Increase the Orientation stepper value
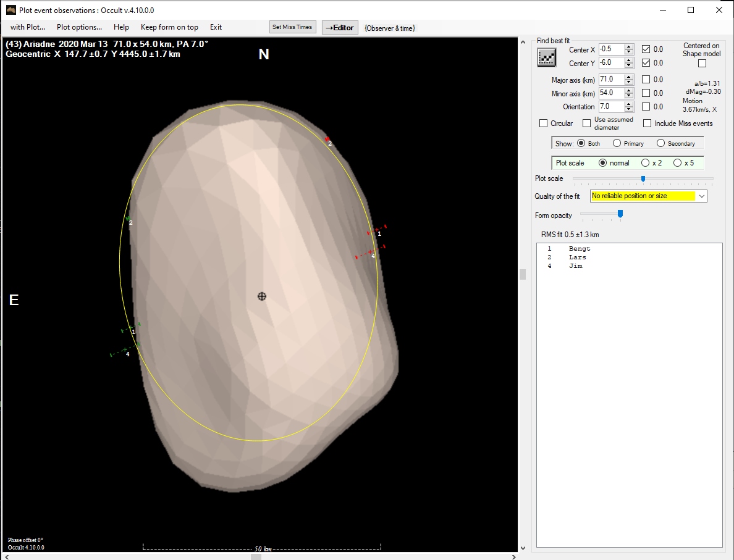Viewport: 734px width, 560px height. click(x=629, y=104)
